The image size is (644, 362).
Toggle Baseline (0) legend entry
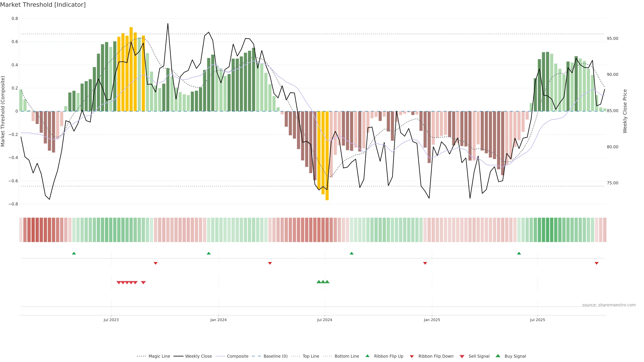click(x=276, y=356)
